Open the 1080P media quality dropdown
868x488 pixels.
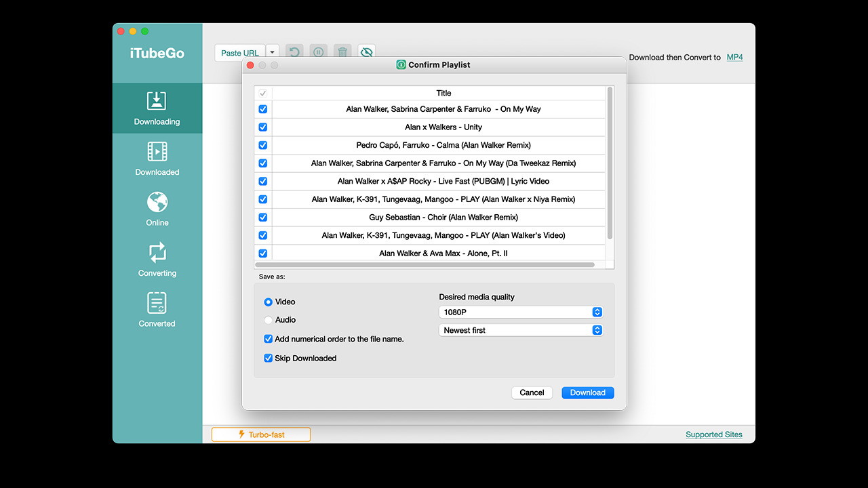[x=521, y=312]
